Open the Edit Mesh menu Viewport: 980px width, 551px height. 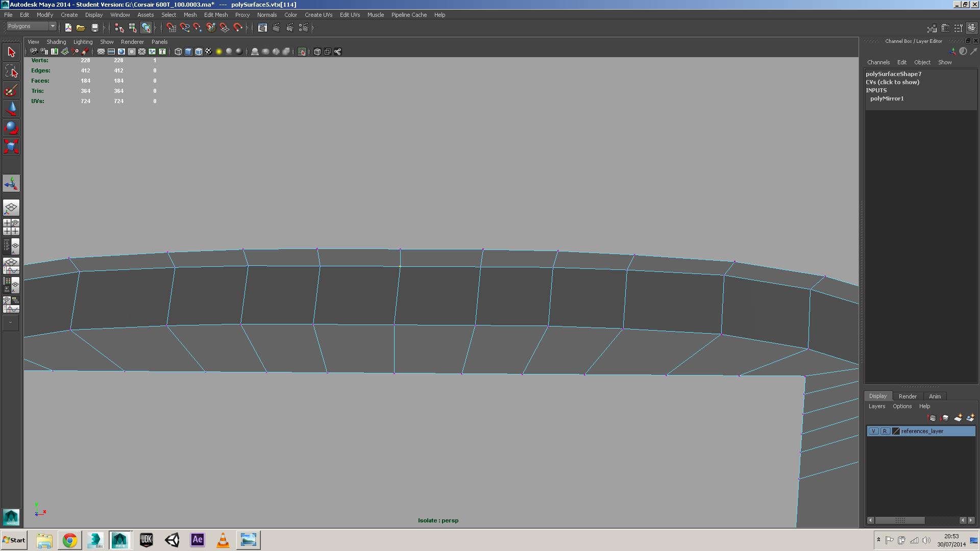pos(216,15)
